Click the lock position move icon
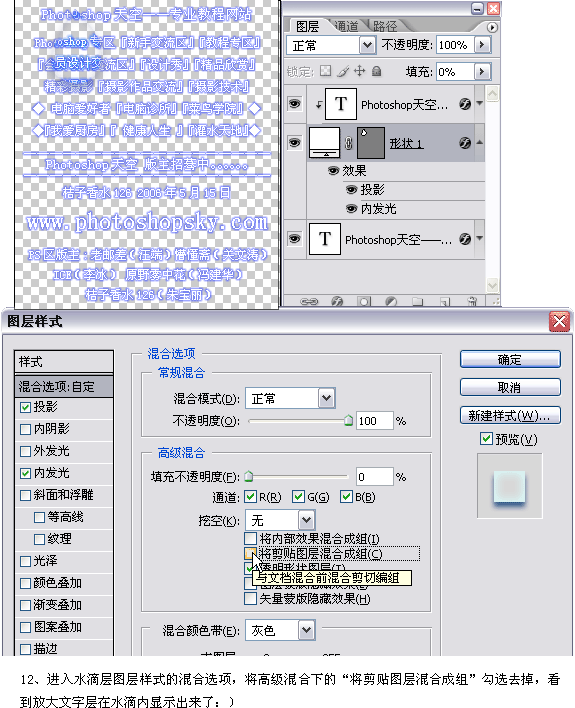The width and height of the screenshot is (575, 708). click(360, 71)
